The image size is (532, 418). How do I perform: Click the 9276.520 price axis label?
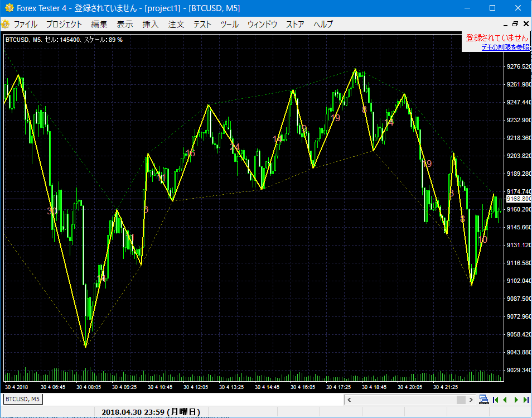click(519, 66)
